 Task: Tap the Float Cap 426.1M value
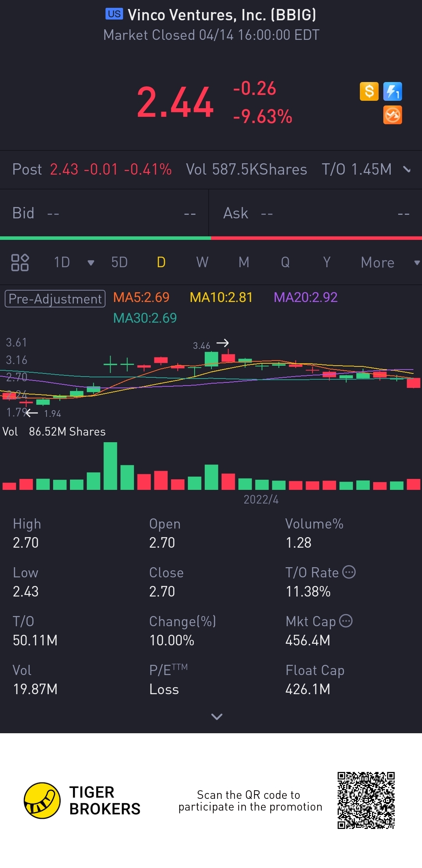click(x=308, y=689)
